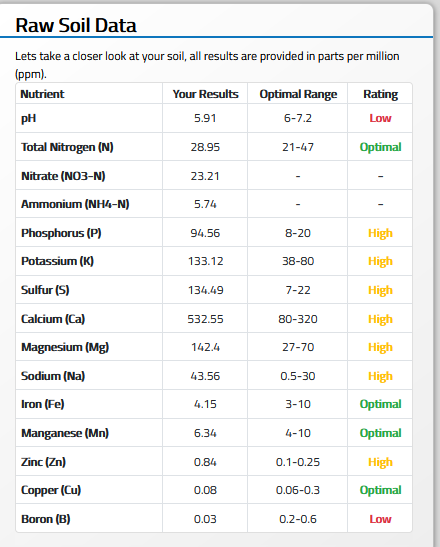Viewport: 440px width, 547px height.
Task: Click the Sulfur (S) optimal range 7-22
Action: click(x=298, y=290)
